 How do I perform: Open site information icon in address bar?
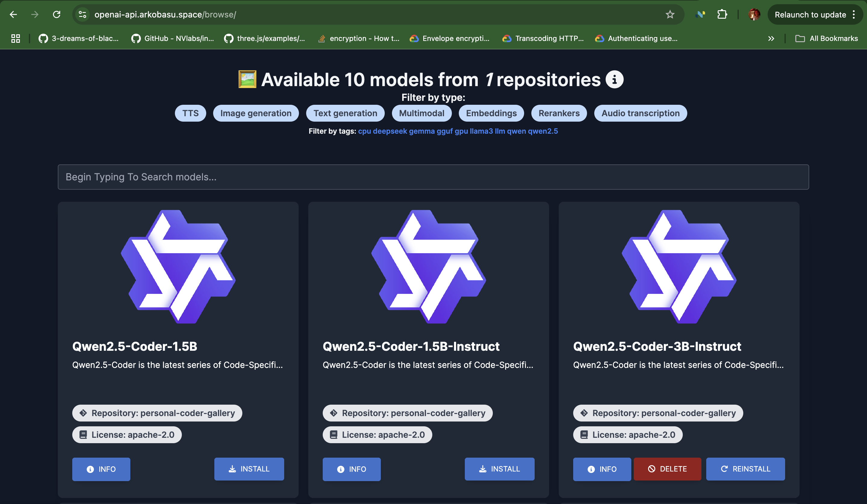click(82, 14)
